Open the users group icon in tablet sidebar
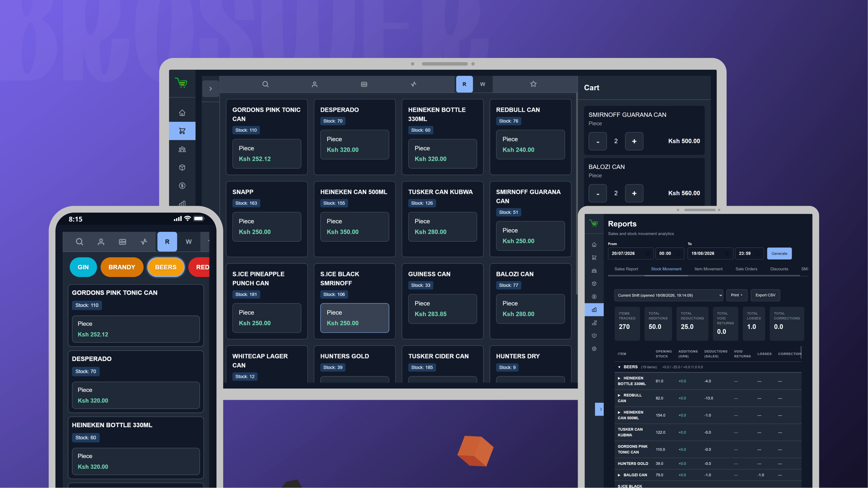Screen dimensions: 868x488 pos(182,149)
